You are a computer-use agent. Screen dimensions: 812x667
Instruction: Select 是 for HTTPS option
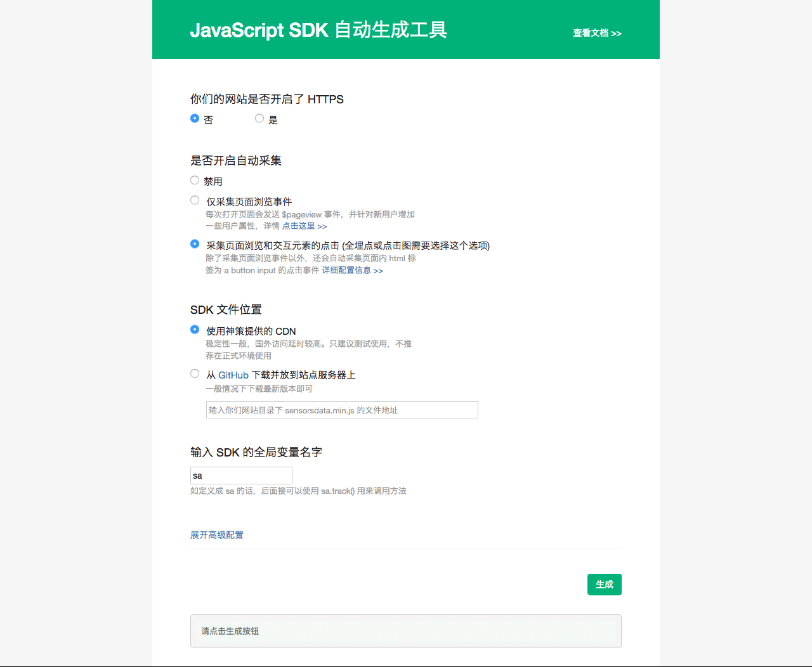coord(259,118)
